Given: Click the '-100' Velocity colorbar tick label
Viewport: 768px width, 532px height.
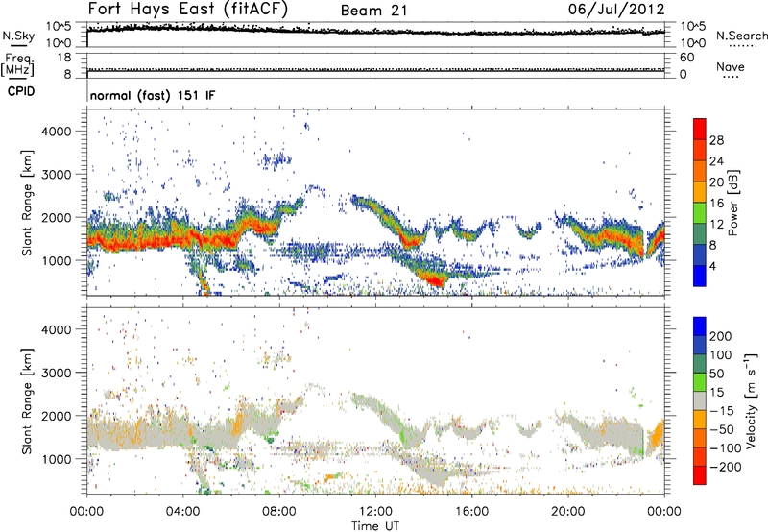Looking at the screenshot, I should point(726,448).
